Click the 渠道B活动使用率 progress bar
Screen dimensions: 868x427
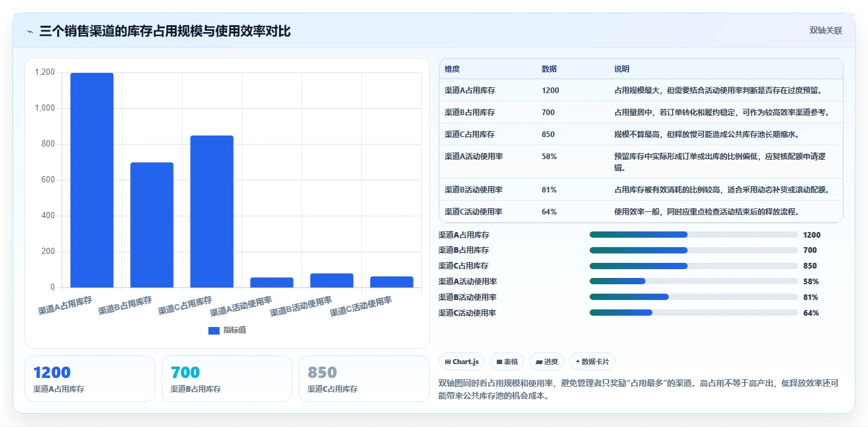pyautogui.click(x=694, y=297)
